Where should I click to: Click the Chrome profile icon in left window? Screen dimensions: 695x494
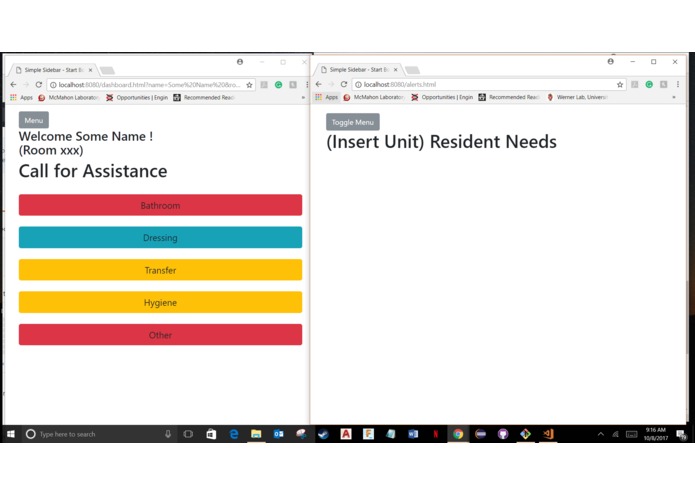click(240, 62)
